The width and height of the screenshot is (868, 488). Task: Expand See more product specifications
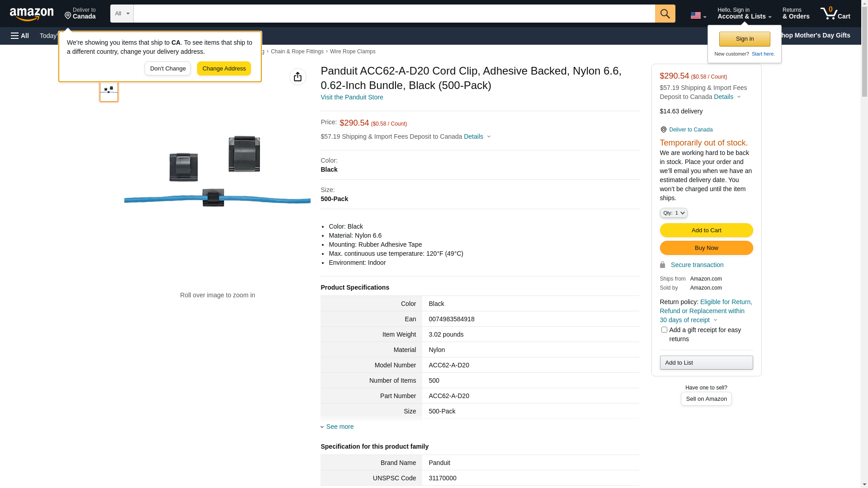click(x=340, y=427)
